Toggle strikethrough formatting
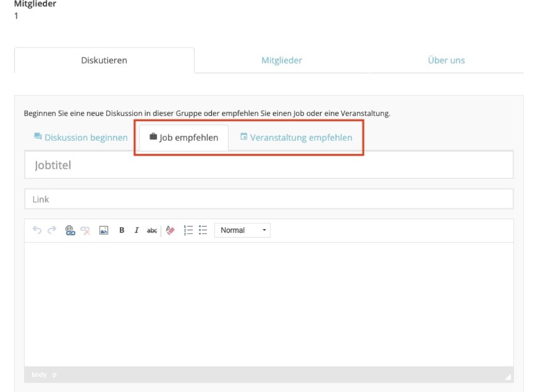The image size is (543, 392). pos(152,231)
